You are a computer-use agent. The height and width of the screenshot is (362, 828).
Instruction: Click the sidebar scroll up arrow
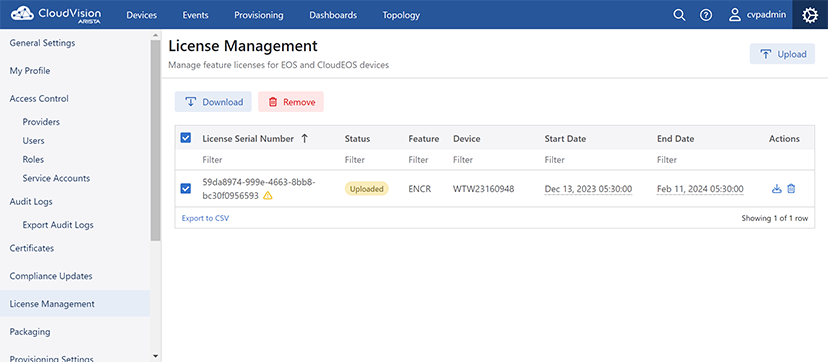point(155,35)
